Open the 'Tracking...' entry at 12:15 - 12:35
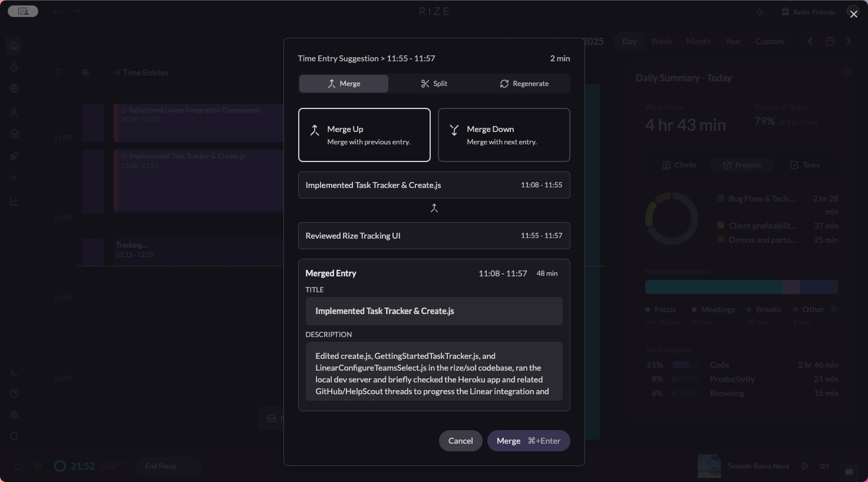868x482 pixels. pos(199,252)
